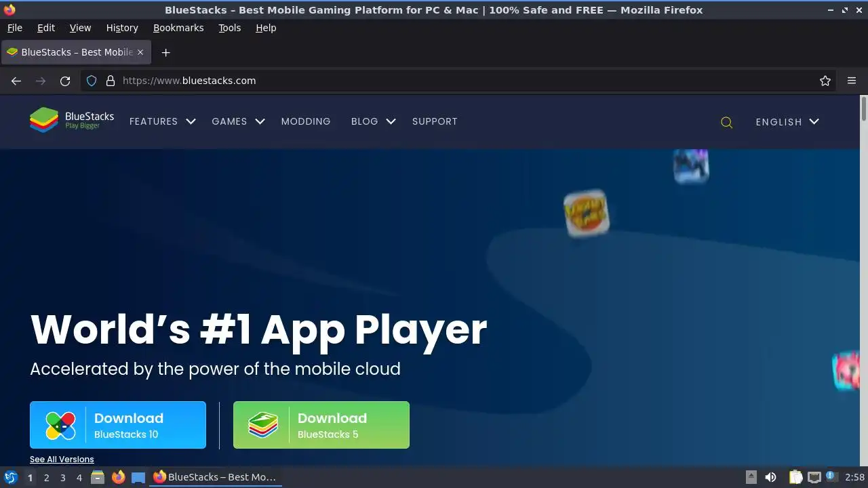Switch to workspace 2 on taskbar

(x=46, y=478)
